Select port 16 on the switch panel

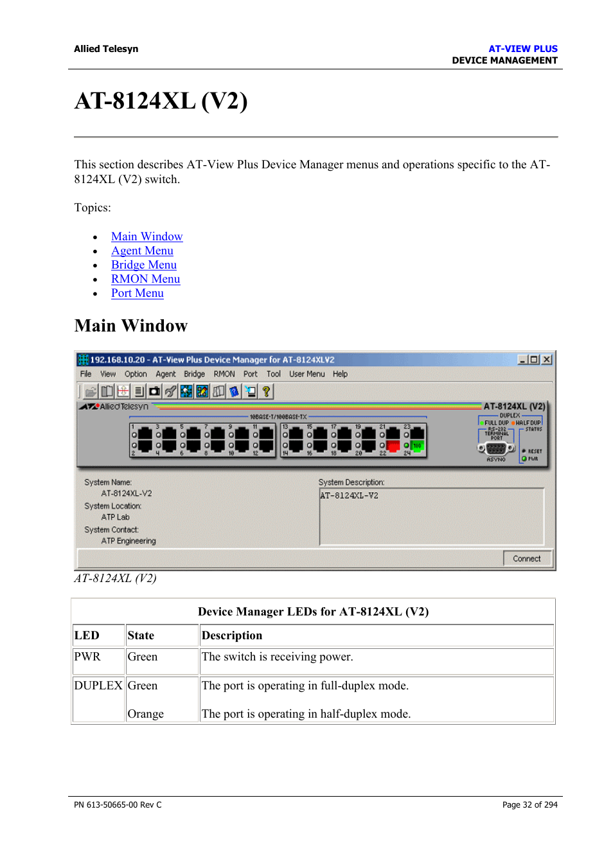point(321,445)
